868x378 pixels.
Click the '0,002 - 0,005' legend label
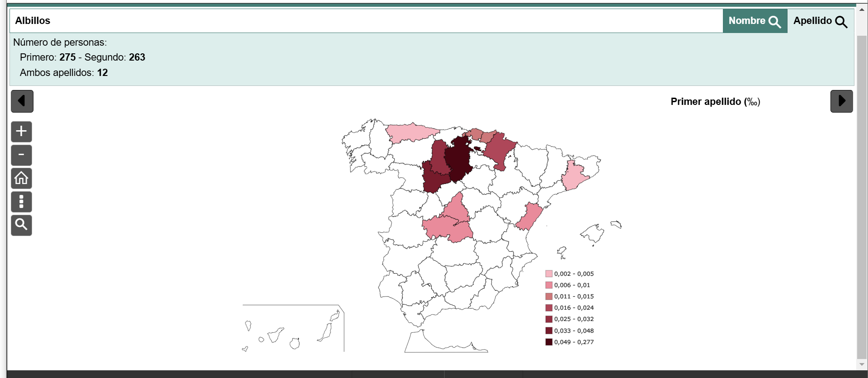click(x=574, y=274)
